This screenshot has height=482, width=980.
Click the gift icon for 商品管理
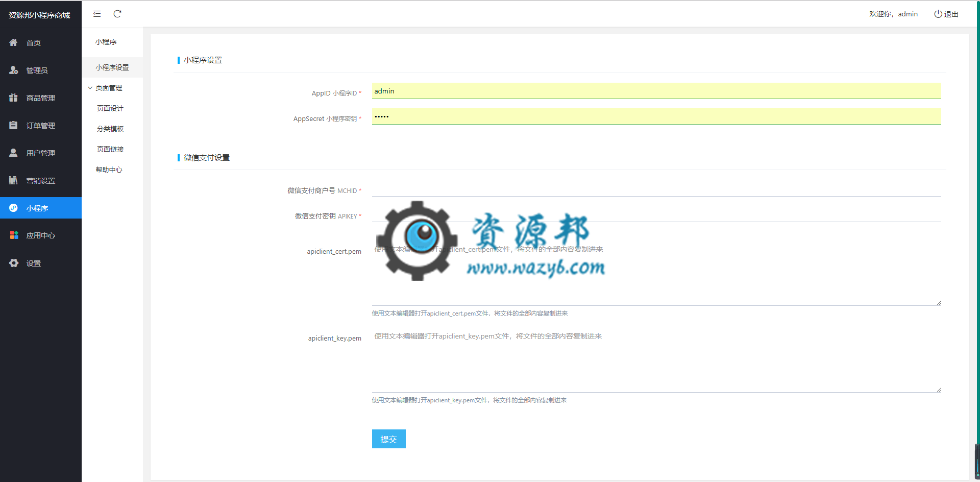pos(13,98)
